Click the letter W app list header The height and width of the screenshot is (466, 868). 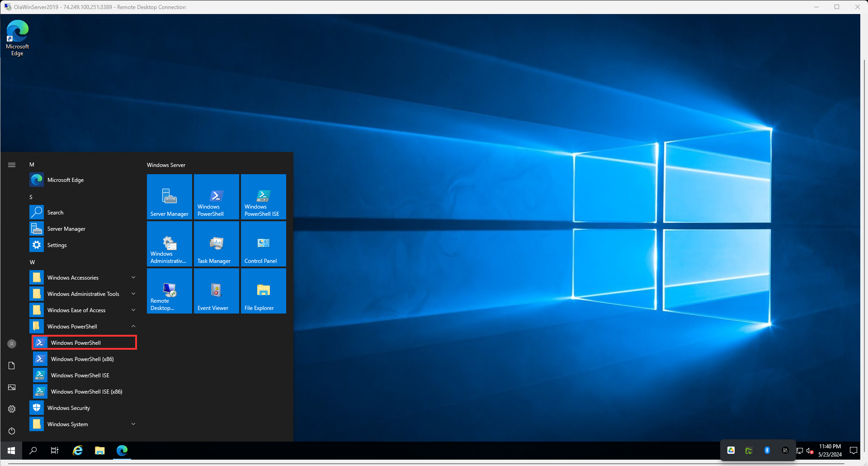click(32, 262)
